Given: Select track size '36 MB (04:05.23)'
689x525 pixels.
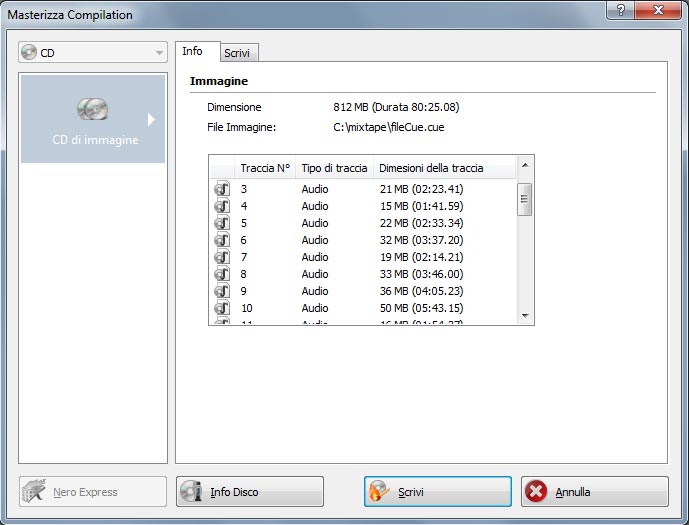Looking at the screenshot, I should click(421, 291).
